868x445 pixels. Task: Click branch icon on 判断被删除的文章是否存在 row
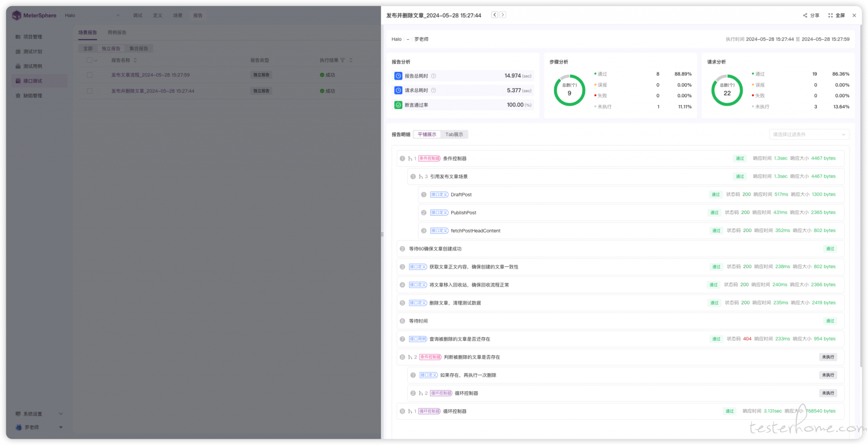coord(410,357)
